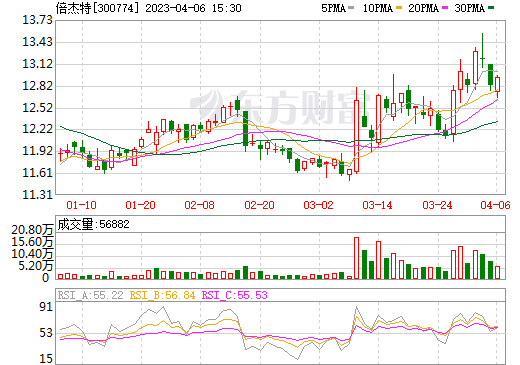The height and width of the screenshot is (365, 520).
Task: Click the RSI_B:56.84 indicator label
Action: tap(162, 295)
